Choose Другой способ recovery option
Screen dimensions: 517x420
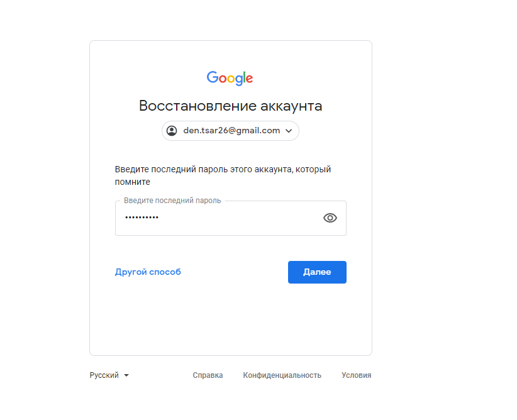[148, 272]
